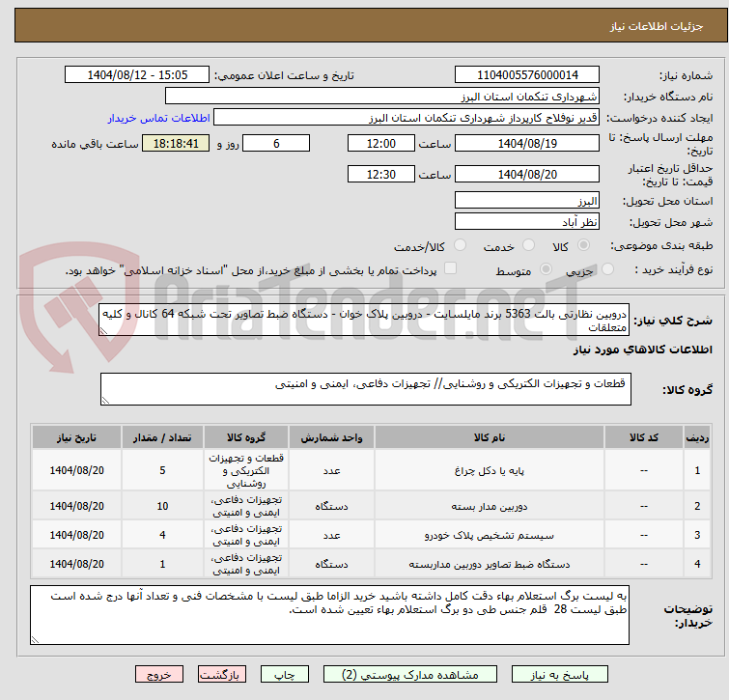This screenshot has height=700, width=729.
Task: Click the resize handle of the buyer notes textarea
Action: pyautogui.click(x=36, y=640)
